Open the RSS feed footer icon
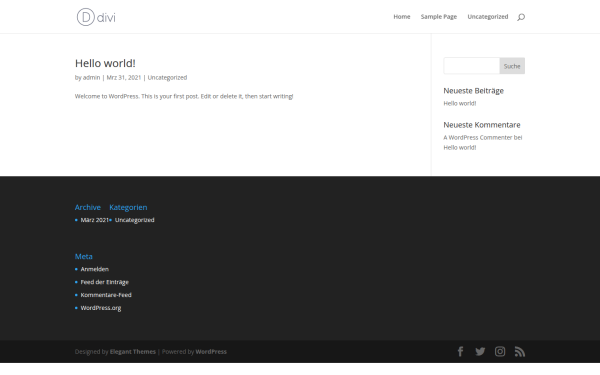 coord(520,351)
